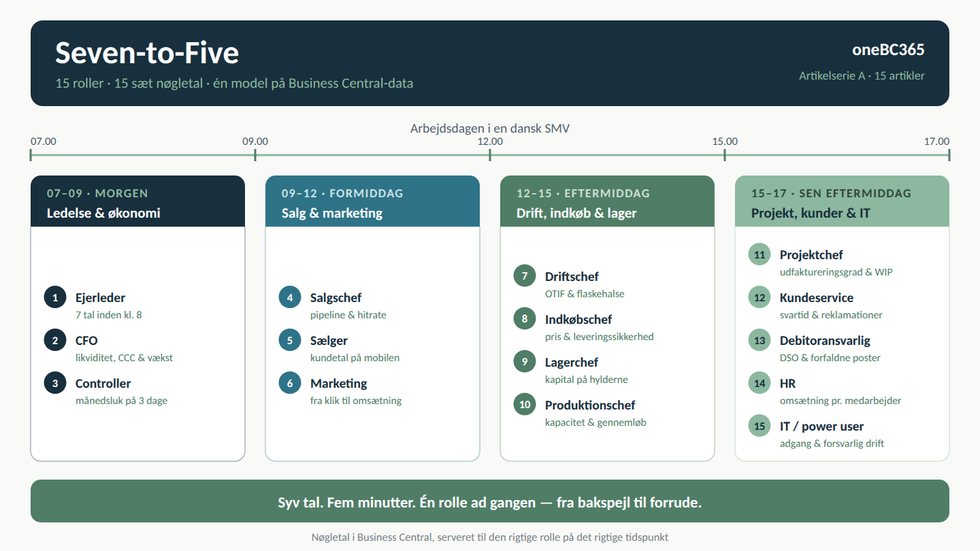This screenshot has height=551, width=980.
Task: Click the green Syv tal. Fem minutter banner
Action: 490,501
